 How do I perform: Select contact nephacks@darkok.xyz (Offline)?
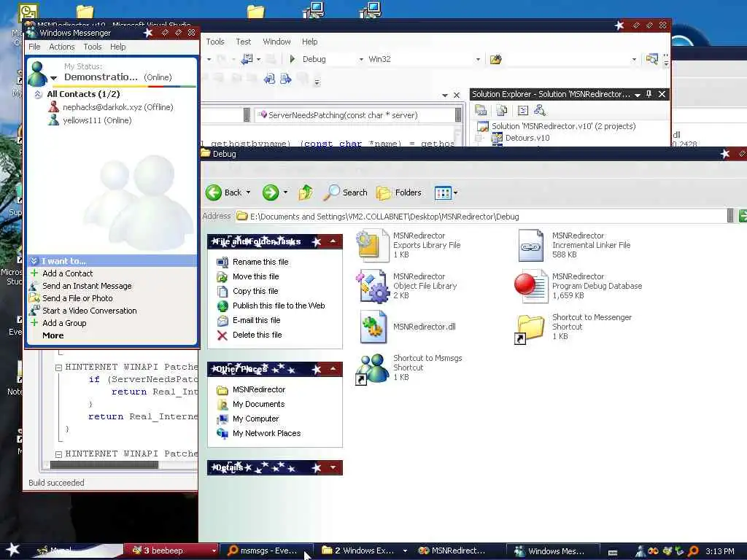(117, 107)
